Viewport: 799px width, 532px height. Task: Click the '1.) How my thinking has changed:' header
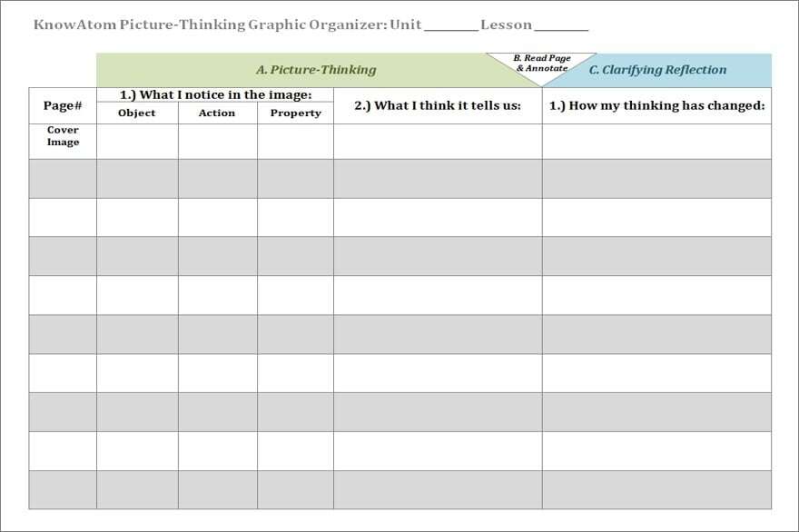pyautogui.click(x=656, y=106)
